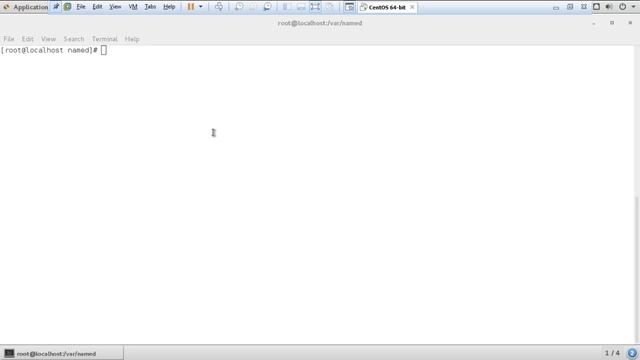Viewport: 640px width, 360px height.
Task: Open the dropdown arrow next to the pause button
Action: [x=200, y=7]
